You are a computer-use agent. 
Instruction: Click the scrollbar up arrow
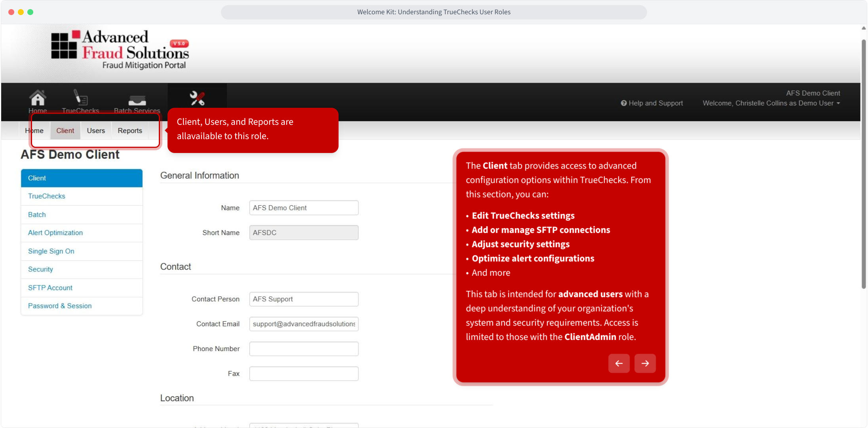point(864,28)
